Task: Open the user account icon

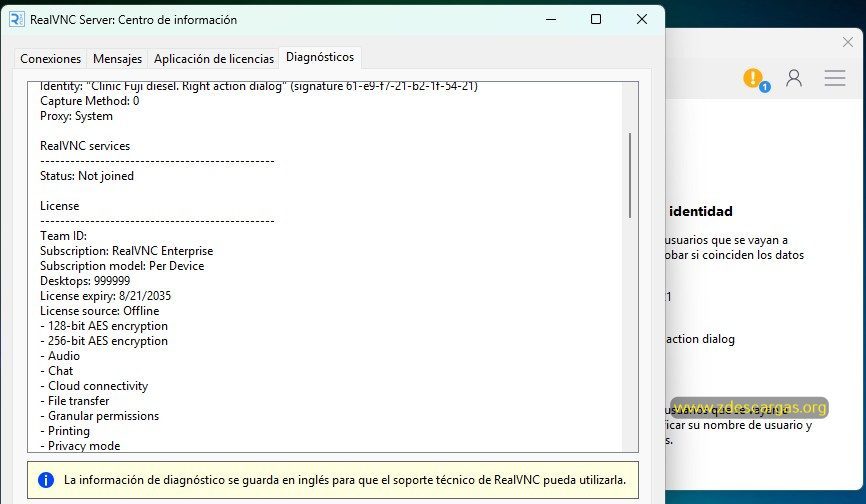Action: (794, 78)
